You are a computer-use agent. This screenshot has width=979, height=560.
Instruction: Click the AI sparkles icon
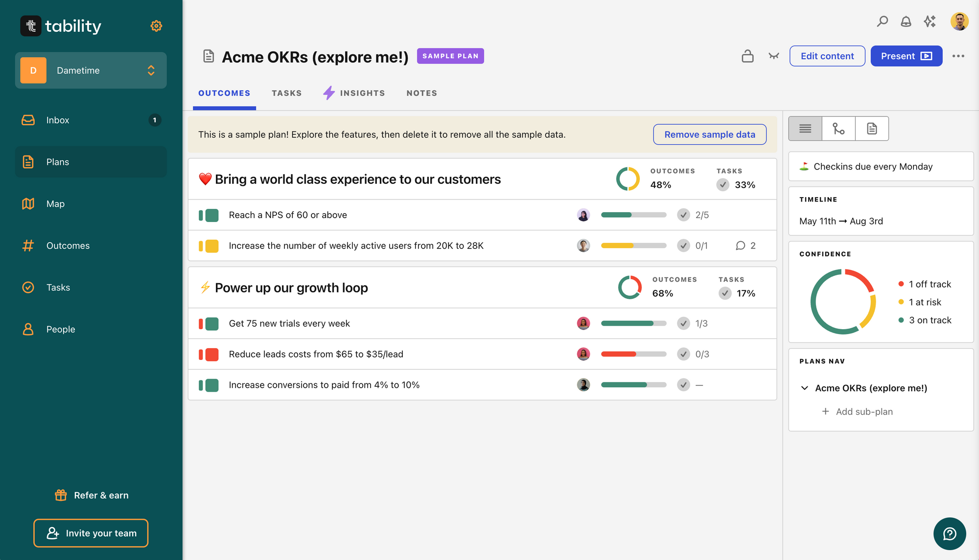(930, 22)
